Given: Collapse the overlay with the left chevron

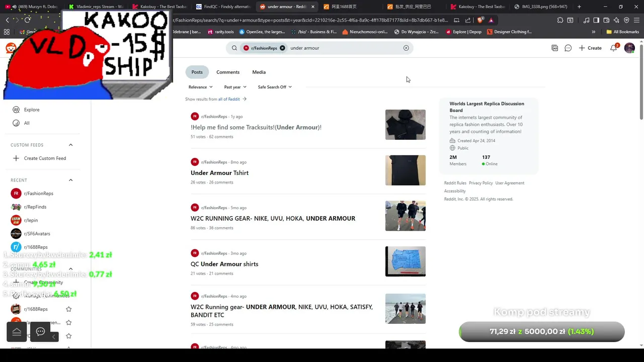Looking at the screenshot, I should click(54, 336).
